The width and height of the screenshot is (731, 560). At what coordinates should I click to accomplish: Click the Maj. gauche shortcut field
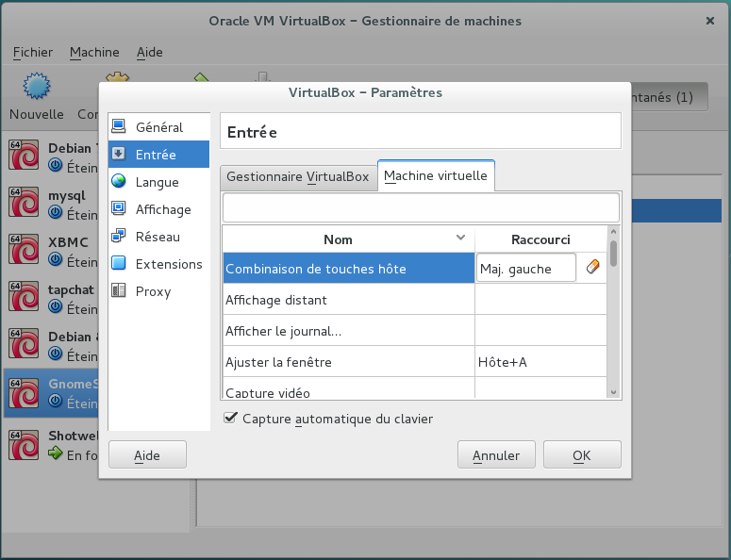click(526, 268)
